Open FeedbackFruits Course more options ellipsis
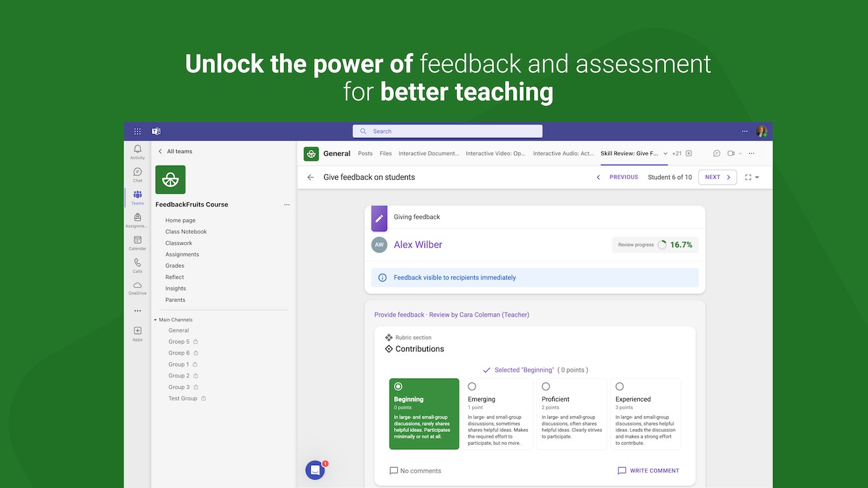Screen dimensions: 868x488 click(287, 205)
